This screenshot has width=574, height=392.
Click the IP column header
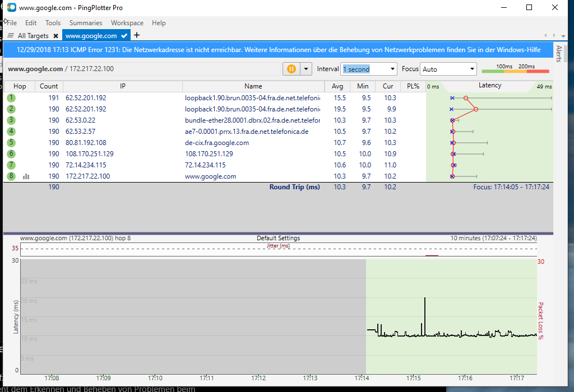(x=123, y=86)
